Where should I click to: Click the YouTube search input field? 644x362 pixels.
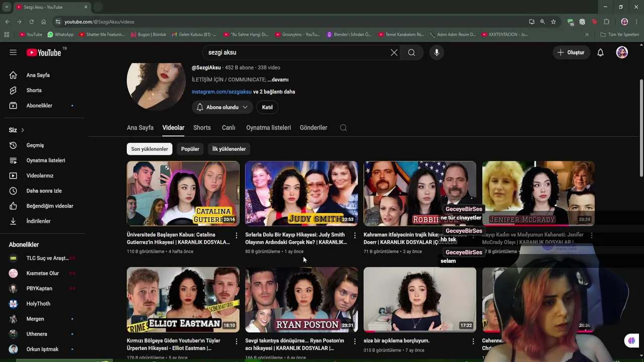(297, 52)
